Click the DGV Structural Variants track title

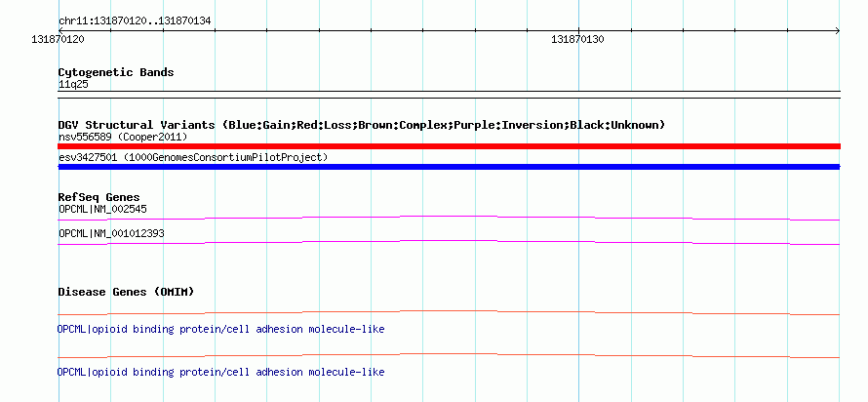362,125
